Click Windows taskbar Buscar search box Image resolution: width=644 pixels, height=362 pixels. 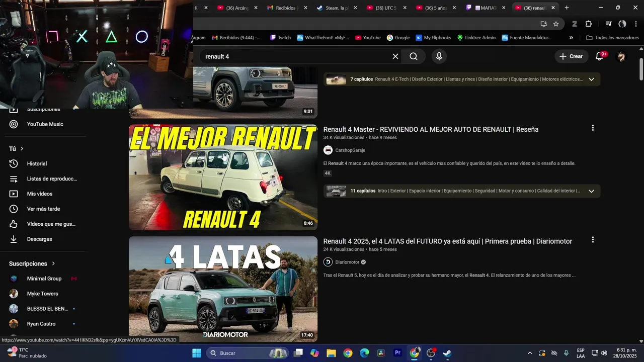pos(247,353)
